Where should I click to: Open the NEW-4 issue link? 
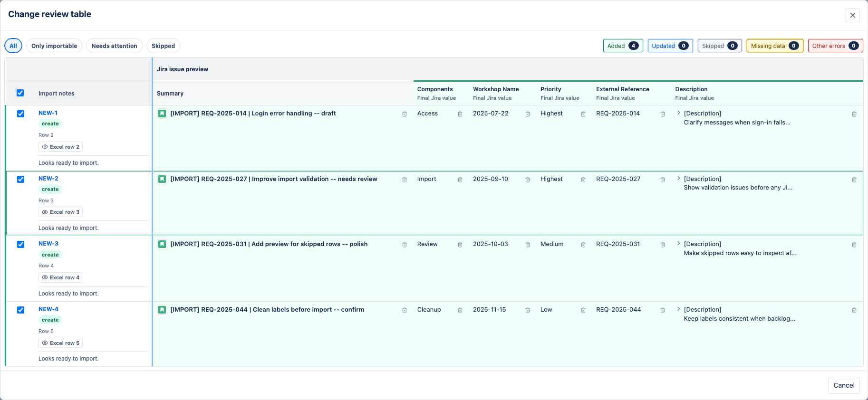click(x=48, y=309)
